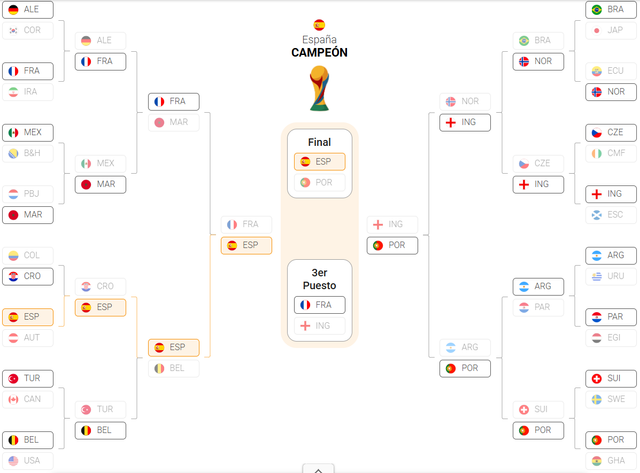Image resolution: width=640 pixels, height=473 pixels.
Task: Select POR in the right semifinal slot
Action: coord(392,245)
